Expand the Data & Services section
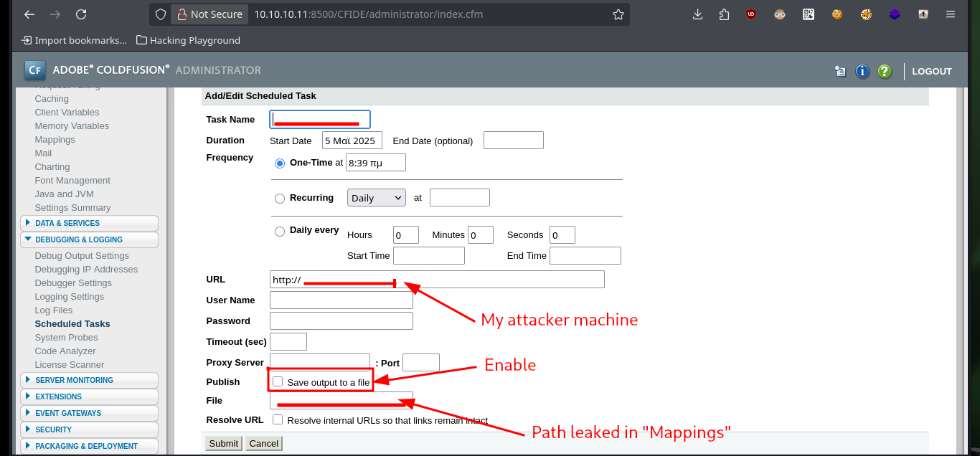980x456 pixels. point(89,223)
